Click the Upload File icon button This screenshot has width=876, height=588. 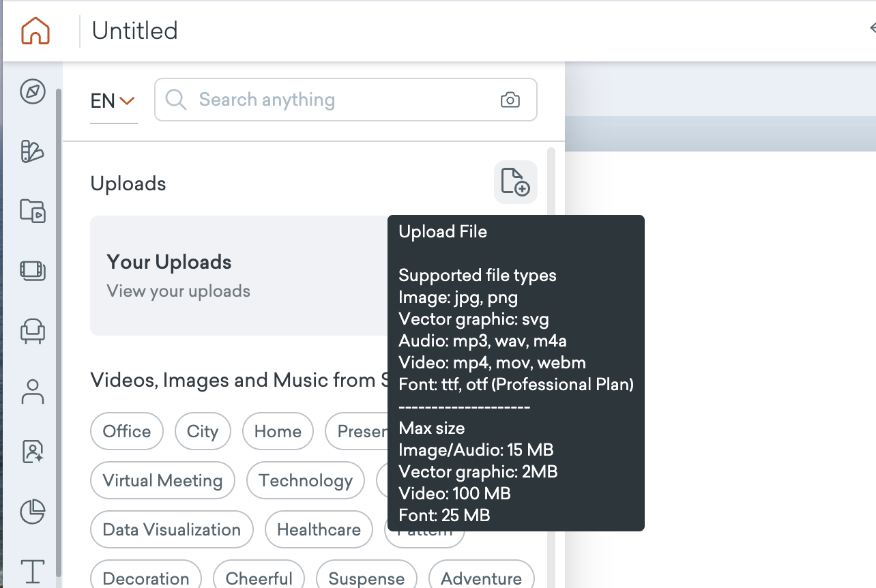coord(515,182)
